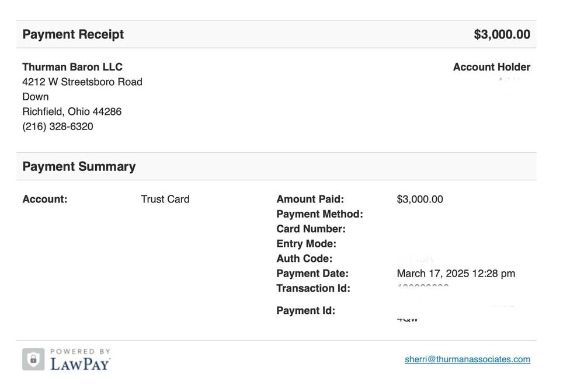
Task: Click the Thurman Baron LLC company name
Action: [72, 67]
